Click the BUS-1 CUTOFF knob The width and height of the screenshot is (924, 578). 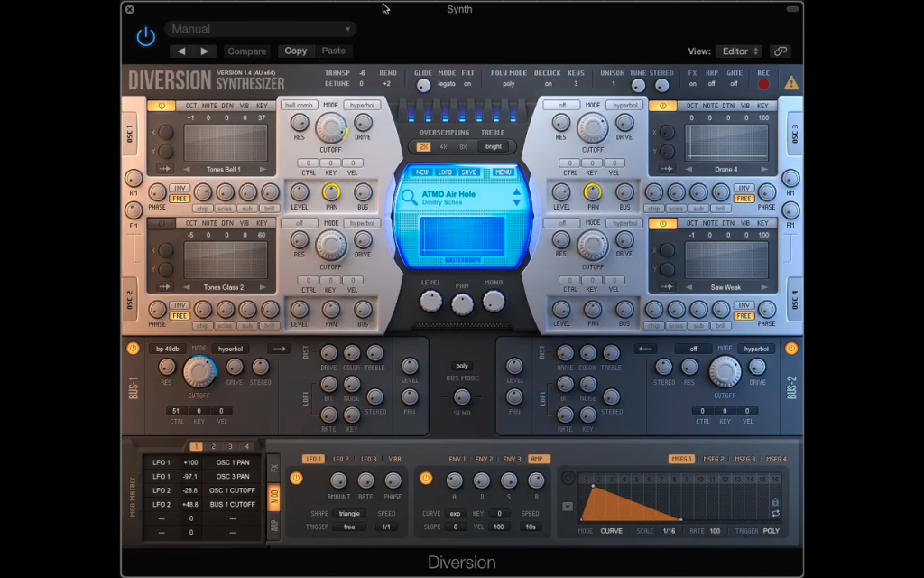pyautogui.click(x=199, y=371)
